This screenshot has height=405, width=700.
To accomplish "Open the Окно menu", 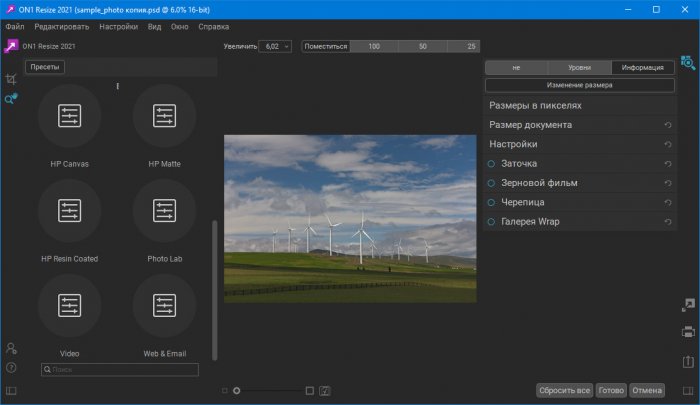I will pyautogui.click(x=179, y=27).
